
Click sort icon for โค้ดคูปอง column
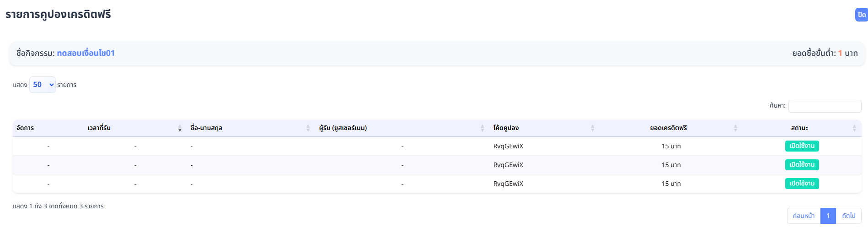coord(593,128)
